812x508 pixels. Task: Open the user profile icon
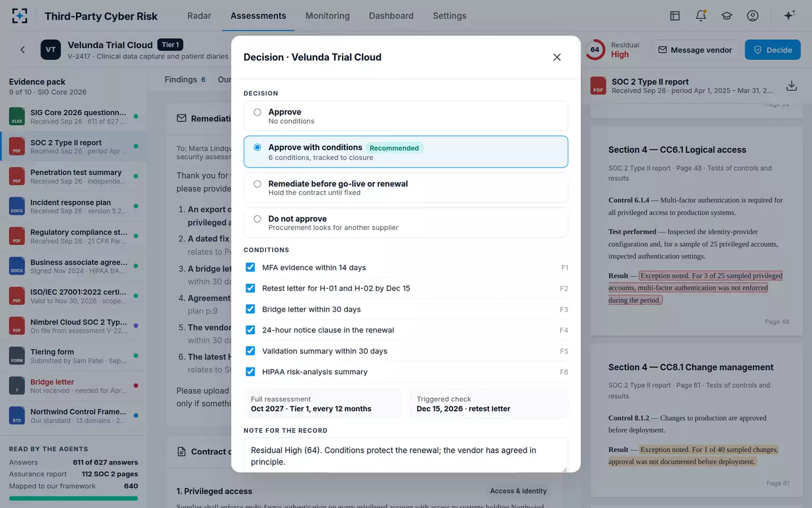click(x=753, y=16)
